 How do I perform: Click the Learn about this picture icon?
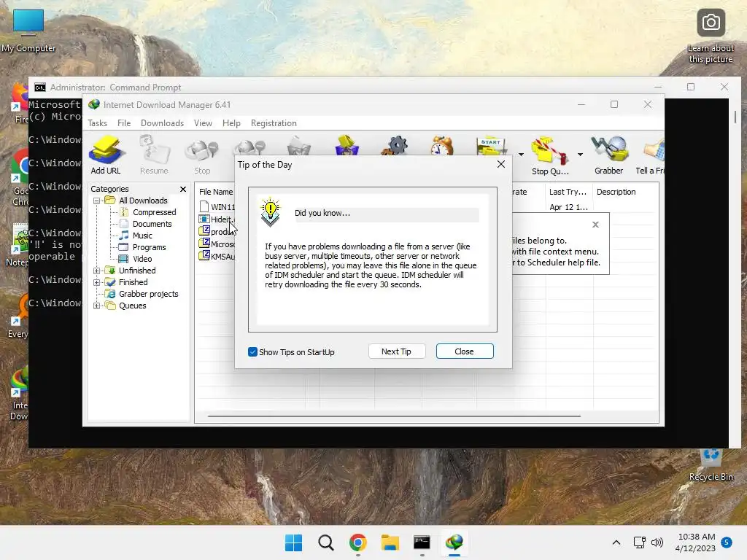[x=711, y=36]
